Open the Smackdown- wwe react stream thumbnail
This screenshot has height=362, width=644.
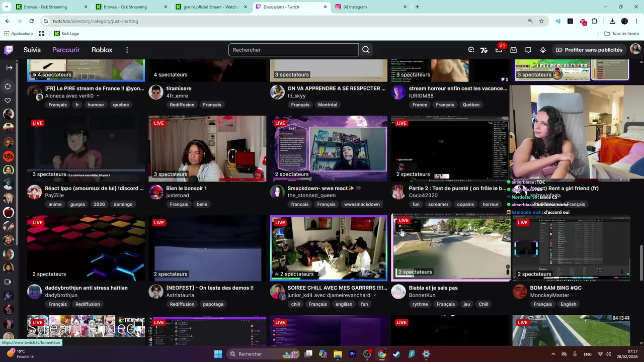(329, 148)
